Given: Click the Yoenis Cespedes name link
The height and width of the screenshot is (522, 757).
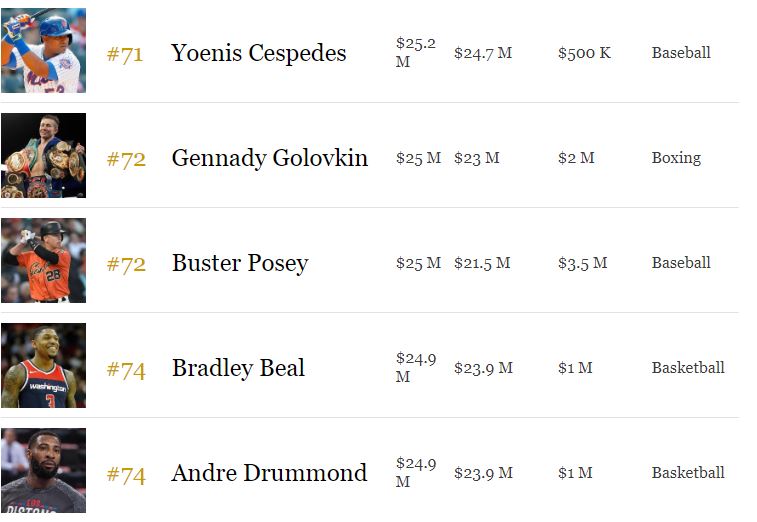Looking at the screenshot, I should (259, 53).
